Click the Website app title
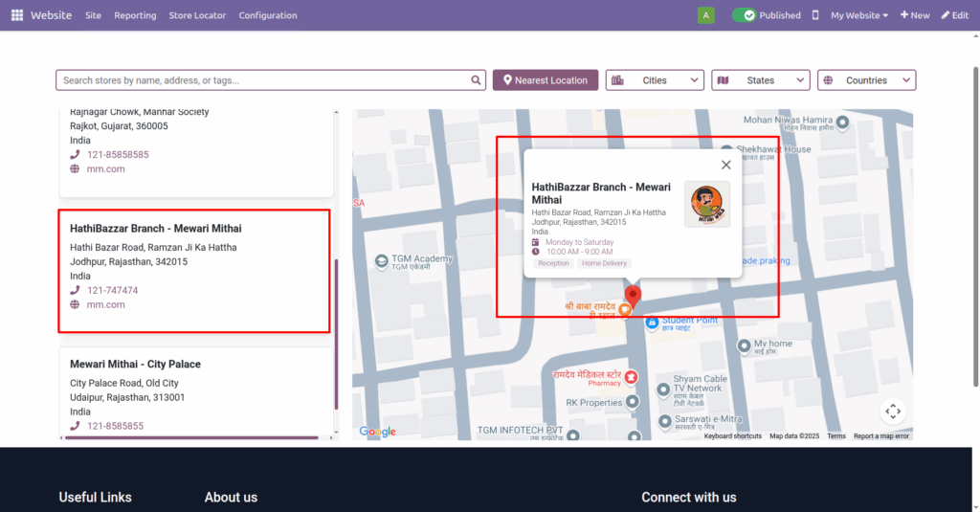Viewport: 980px width, 512px height. pyautogui.click(x=52, y=15)
